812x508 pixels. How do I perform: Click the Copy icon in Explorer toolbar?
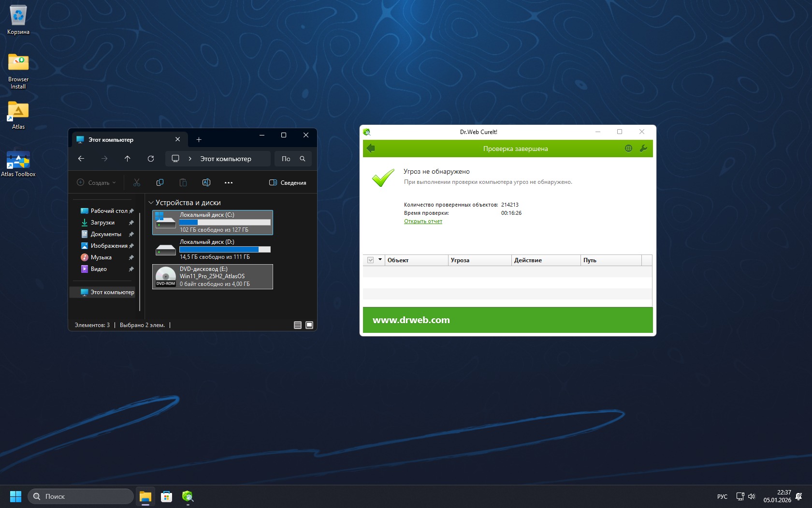point(160,182)
